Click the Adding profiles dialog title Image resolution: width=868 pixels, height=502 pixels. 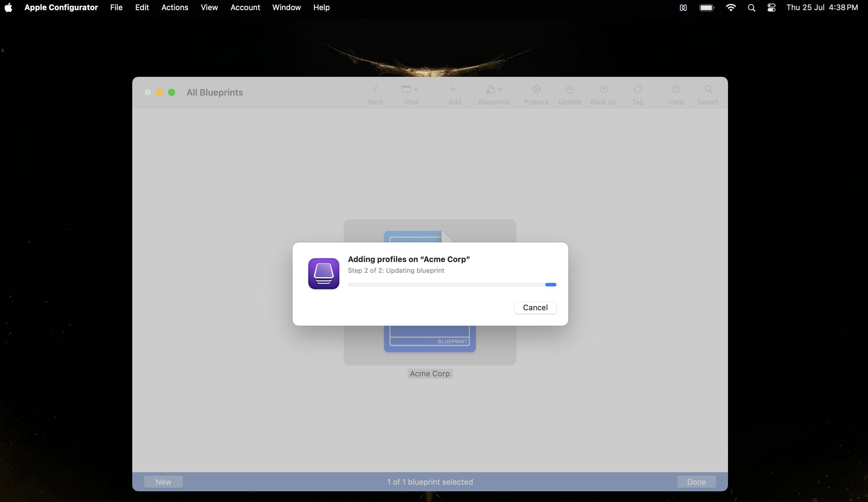pos(409,259)
